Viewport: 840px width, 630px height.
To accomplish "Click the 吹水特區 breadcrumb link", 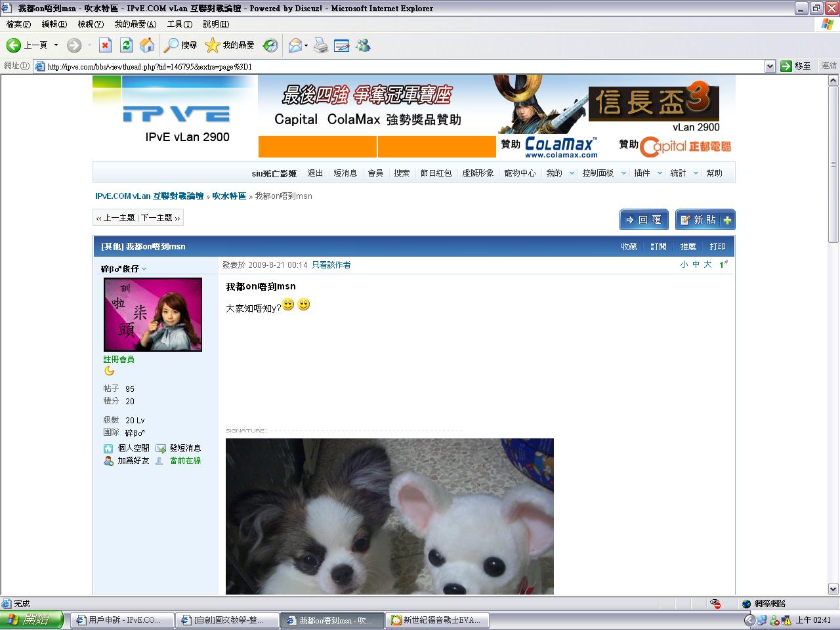I will tap(229, 196).
